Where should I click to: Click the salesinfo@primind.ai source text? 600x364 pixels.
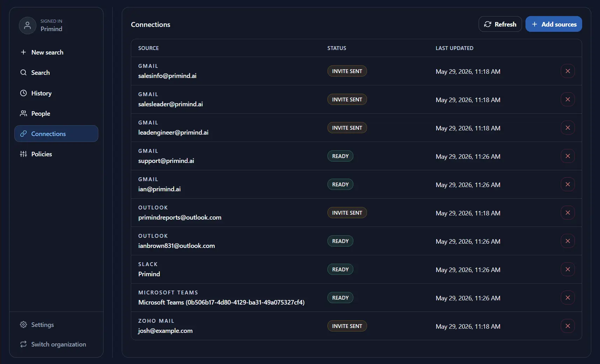click(x=167, y=76)
